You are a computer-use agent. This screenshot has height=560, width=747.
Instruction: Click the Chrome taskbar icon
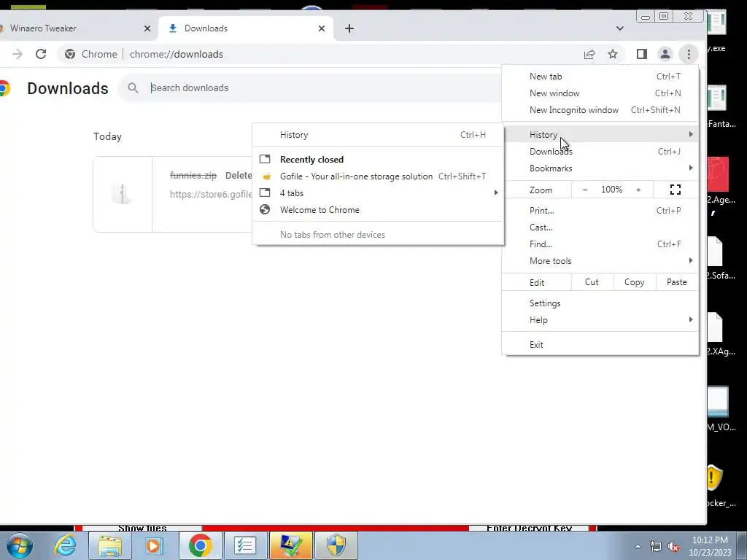(x=200, y=545)
